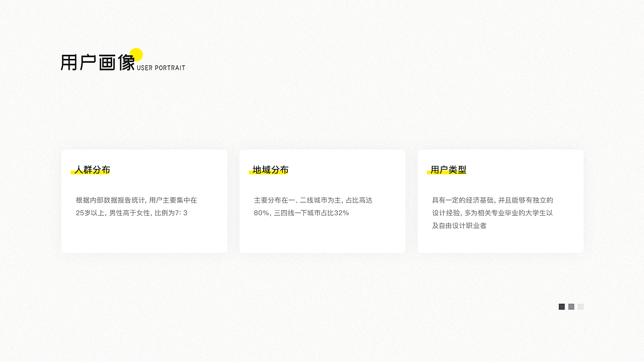Click the yellow highlight under 人群分布
The width and height of the screenshot is (644, 362).
[x=91, y=174]
